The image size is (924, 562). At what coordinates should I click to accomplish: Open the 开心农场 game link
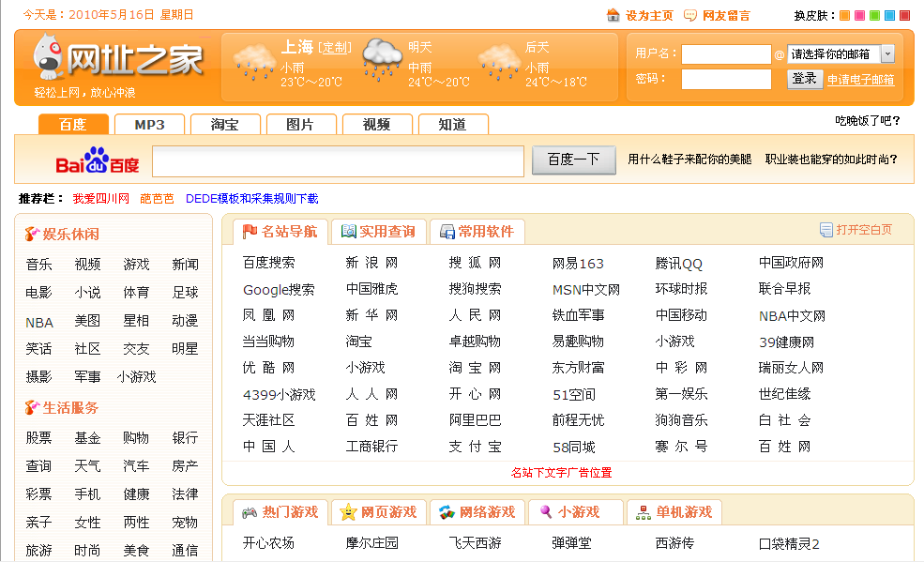(268, 542)
